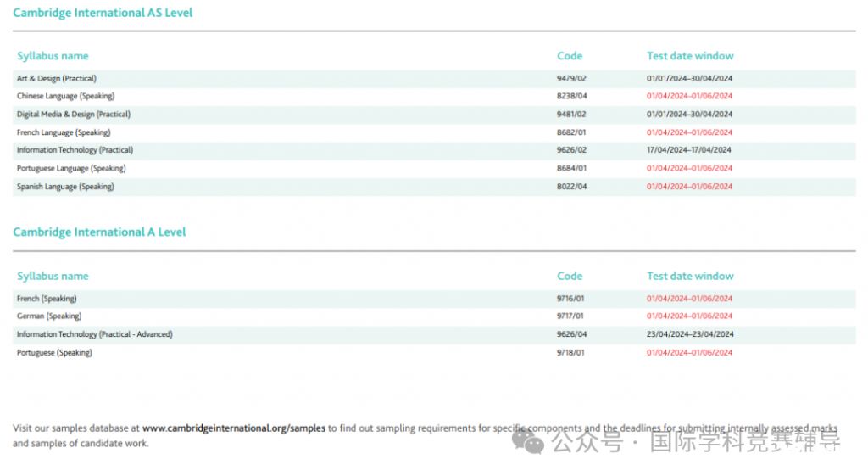The height and width of the screenshot is (476, 868).
Task: Click code 8022/04
Action: [x=572, y=187]
